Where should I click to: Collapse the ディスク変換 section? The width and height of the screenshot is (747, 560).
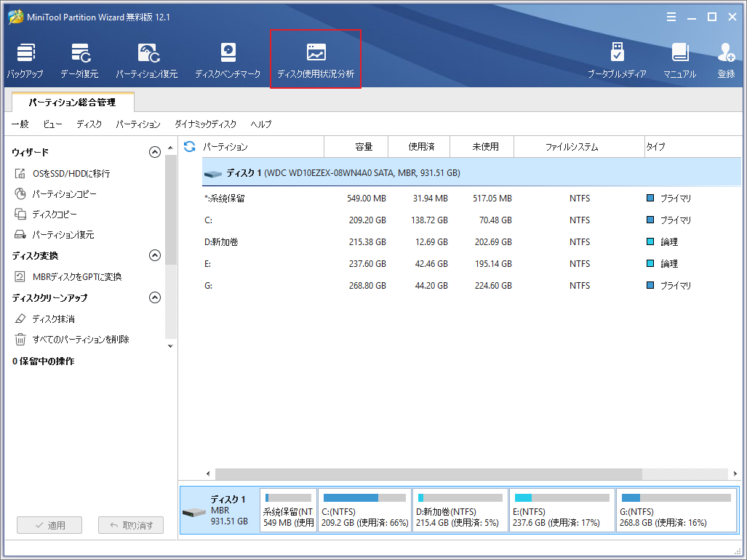(x=154, y=255)
